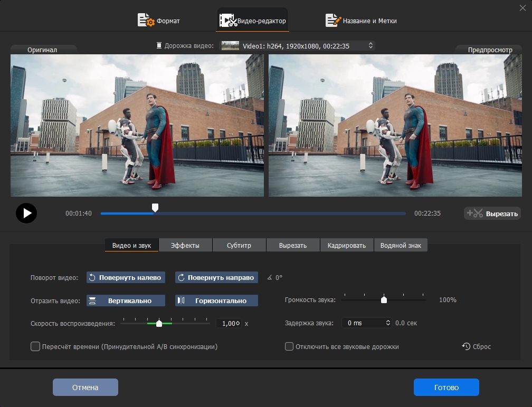Click the timeline playhead marker
The height and width of the screenshot is (407, 532).
pyautogui.click(x=155, y=208)
